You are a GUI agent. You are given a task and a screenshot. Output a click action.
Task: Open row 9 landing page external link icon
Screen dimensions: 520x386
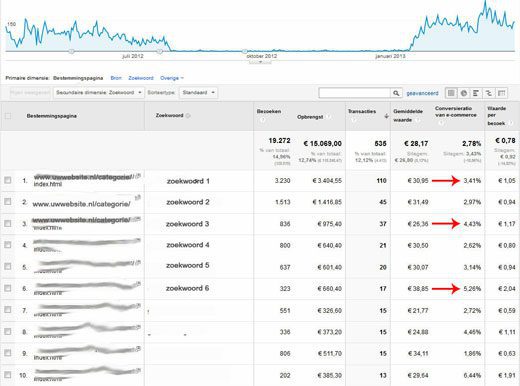coord(138,349)
